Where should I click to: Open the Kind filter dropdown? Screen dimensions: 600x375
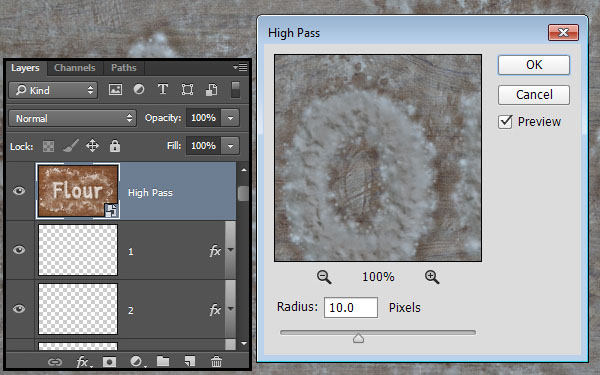click(53, 90)
